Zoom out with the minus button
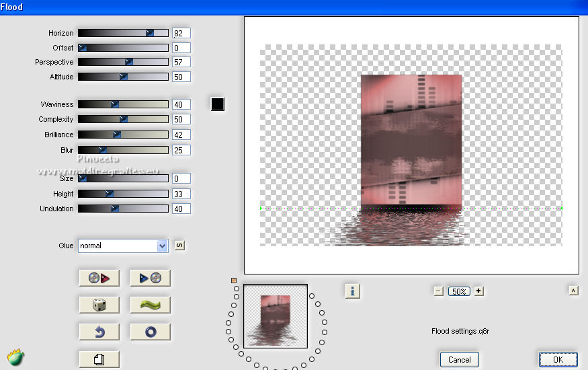Screen dimensions: 588x370 [x=439, y=291]
